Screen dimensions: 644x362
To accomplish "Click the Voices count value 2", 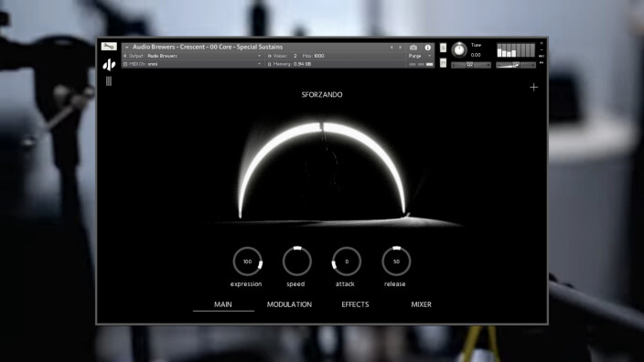I will 295,56.
